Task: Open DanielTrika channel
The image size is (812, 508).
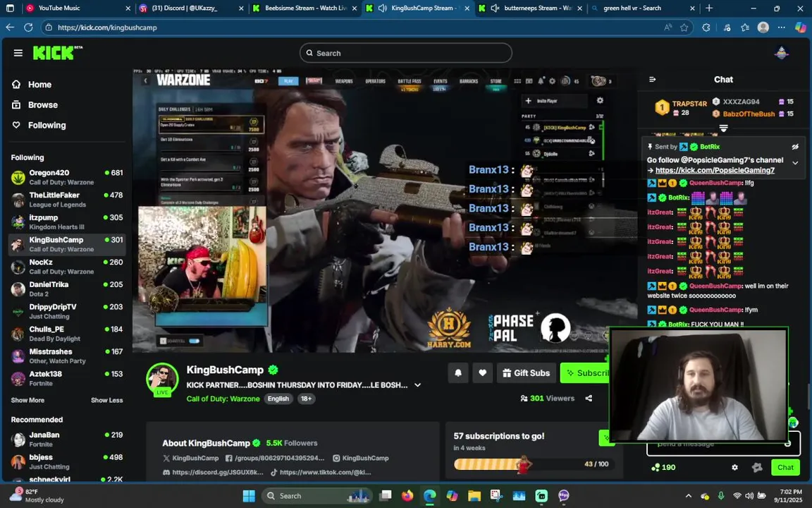Action: click(x=67, y=289)
